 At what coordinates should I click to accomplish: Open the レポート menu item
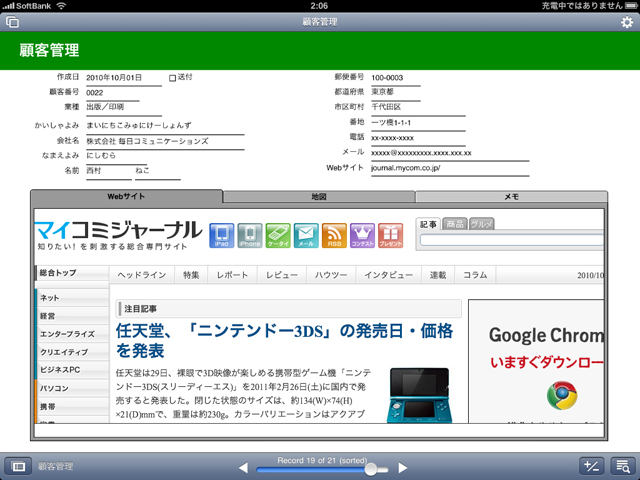[x=232, y=275]
